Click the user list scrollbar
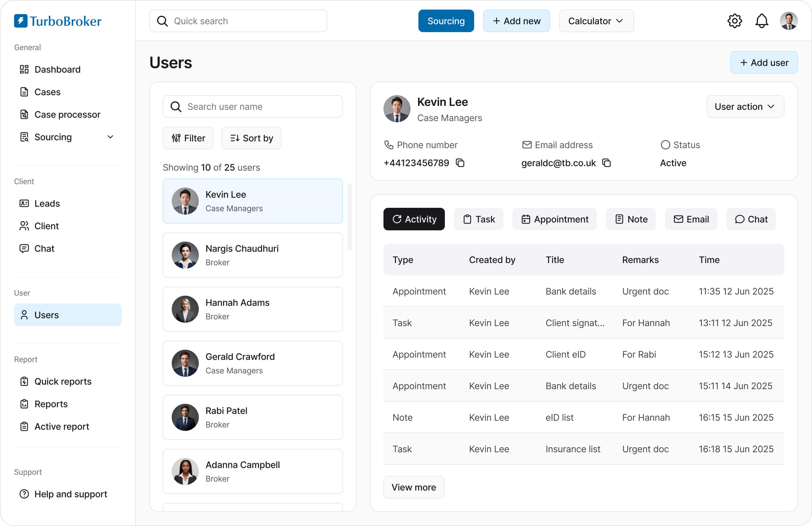This screenshot has height=526, width=812. 349,217
